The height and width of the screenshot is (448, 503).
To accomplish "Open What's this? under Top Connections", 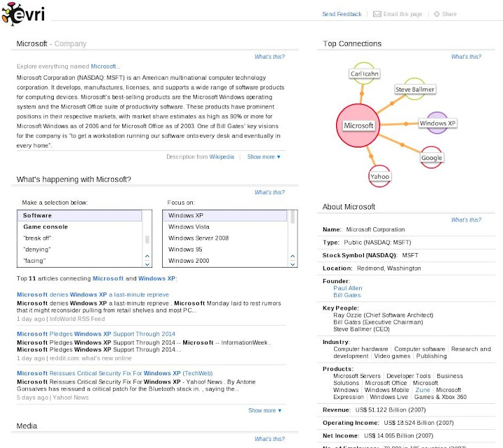I will coord(466,57).
